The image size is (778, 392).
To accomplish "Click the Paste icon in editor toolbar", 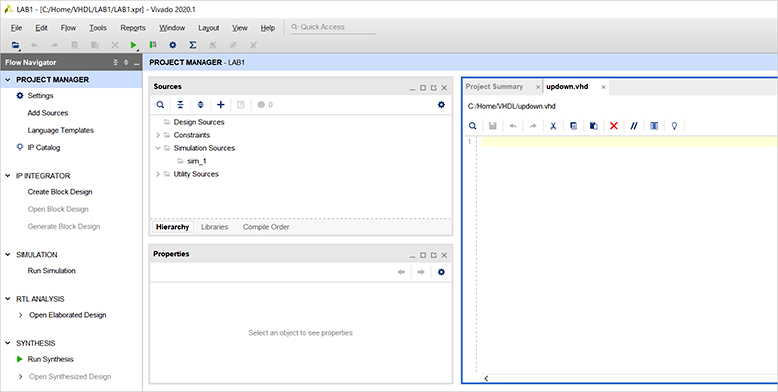I will pyautogui.click(x=593, y=126).
